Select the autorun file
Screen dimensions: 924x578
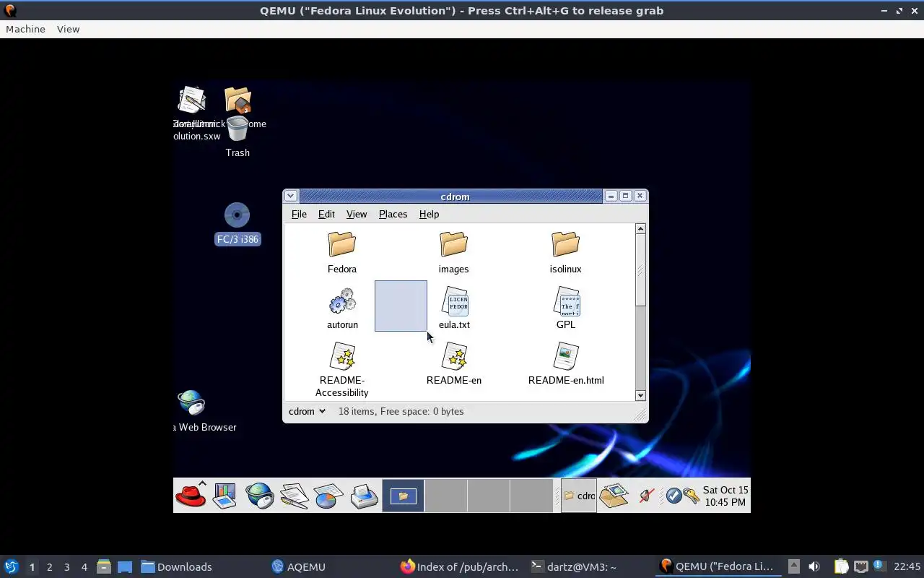click(342, 309)
